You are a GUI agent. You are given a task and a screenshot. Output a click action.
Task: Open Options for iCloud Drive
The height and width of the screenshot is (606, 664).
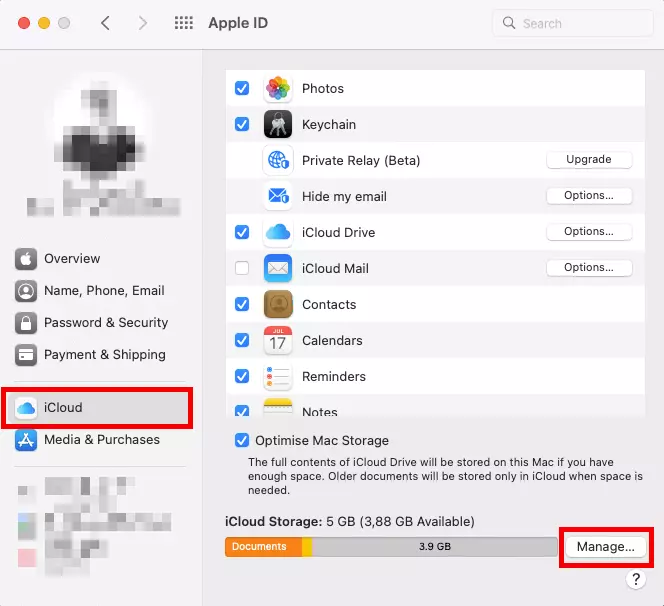coord(589,232)
